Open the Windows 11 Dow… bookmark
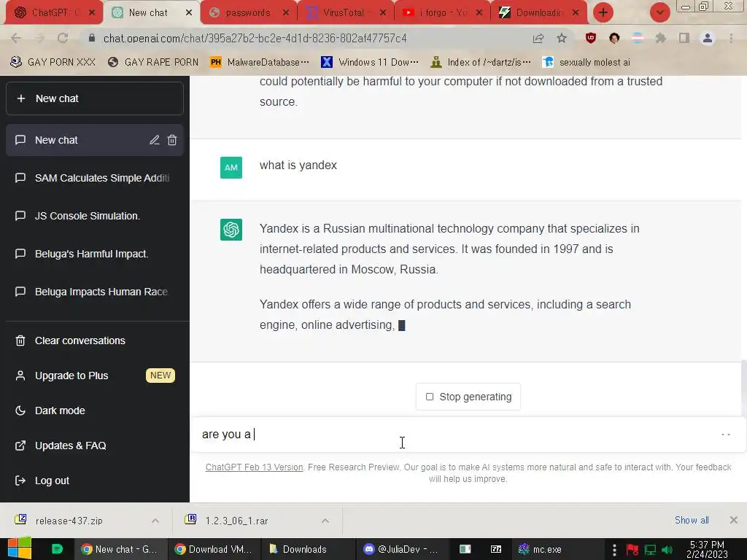This screenshot has width=747, height=560. [x=370, y=62]
